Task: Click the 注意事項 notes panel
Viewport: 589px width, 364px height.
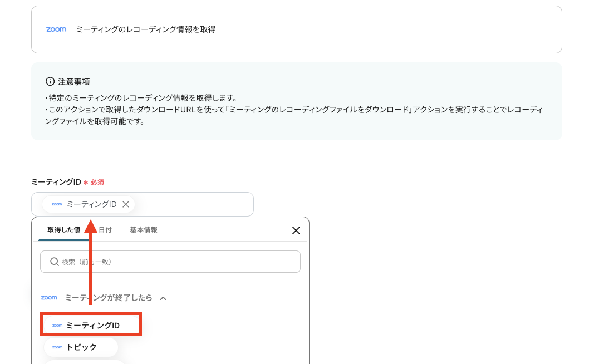Action: (297, 102)
